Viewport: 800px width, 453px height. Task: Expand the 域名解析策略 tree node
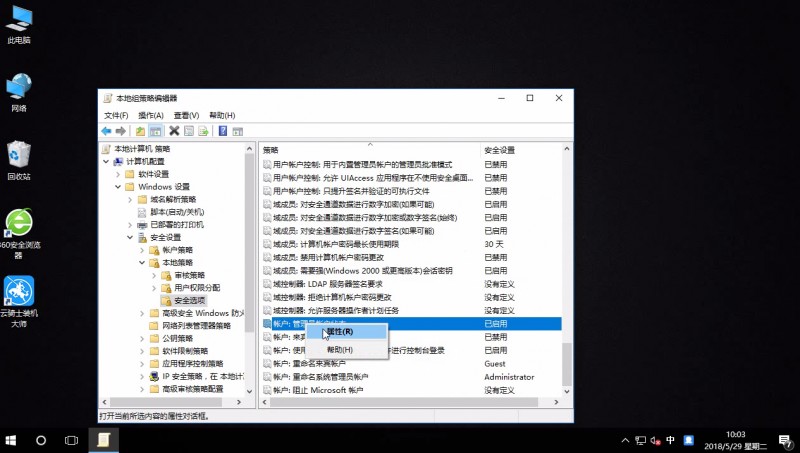(x=130, y=199)
